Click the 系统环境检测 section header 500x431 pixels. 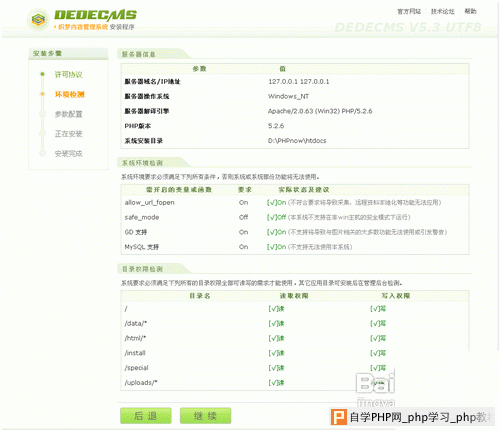click(x=142, y=163)
